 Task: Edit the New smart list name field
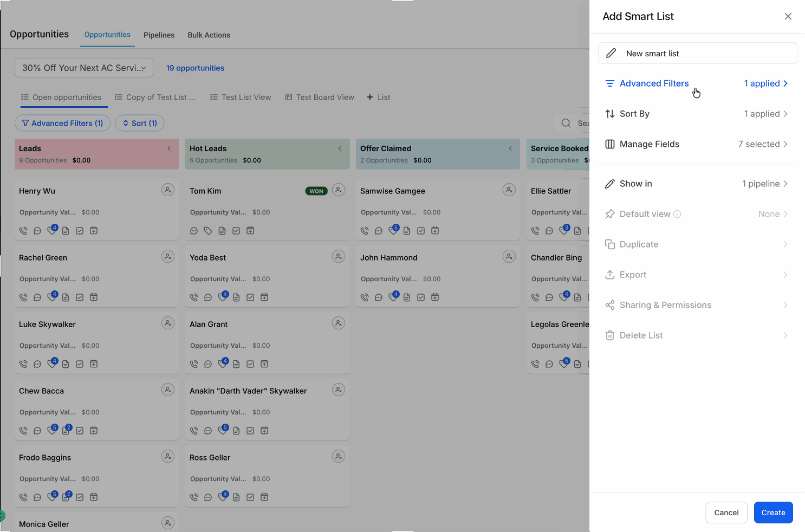pos(697,53)
